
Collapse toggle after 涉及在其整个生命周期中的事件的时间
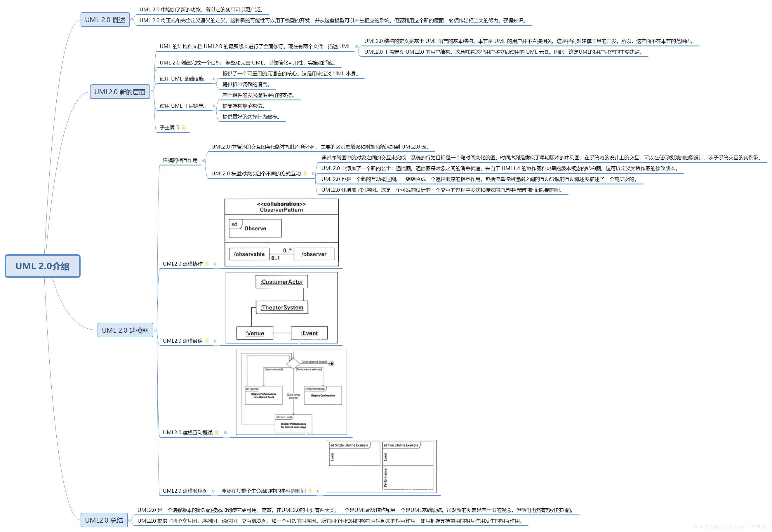[319, 491]
